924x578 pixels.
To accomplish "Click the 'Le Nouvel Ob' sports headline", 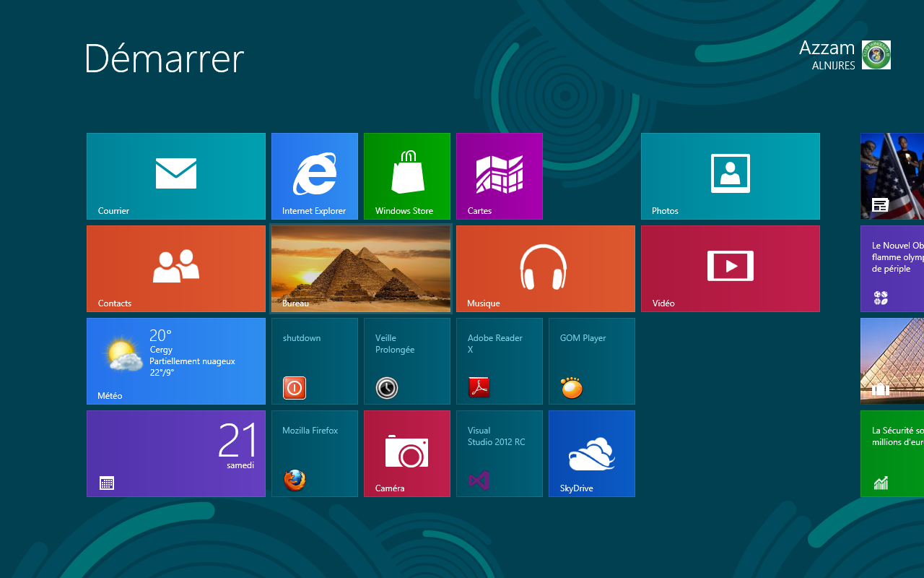I will pos(898,257).
